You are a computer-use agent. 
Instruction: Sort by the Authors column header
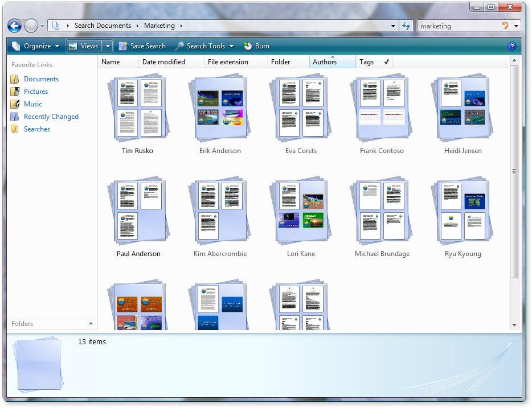[325, 62]
